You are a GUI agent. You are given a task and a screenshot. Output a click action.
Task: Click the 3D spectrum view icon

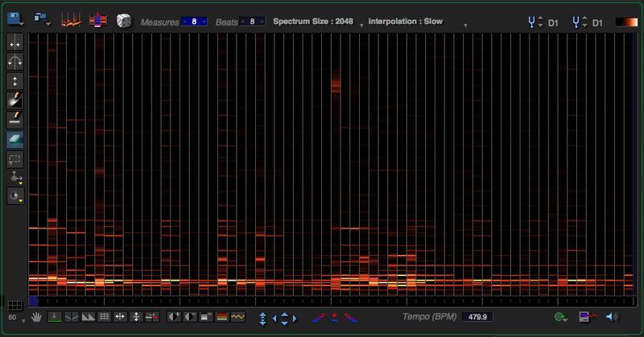click(x=72, y=21)
